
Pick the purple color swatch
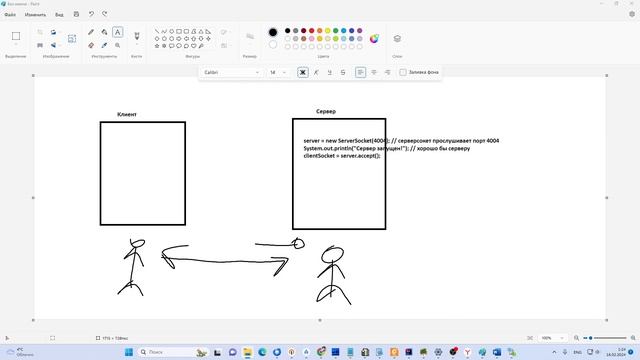(x=360, y=31)
